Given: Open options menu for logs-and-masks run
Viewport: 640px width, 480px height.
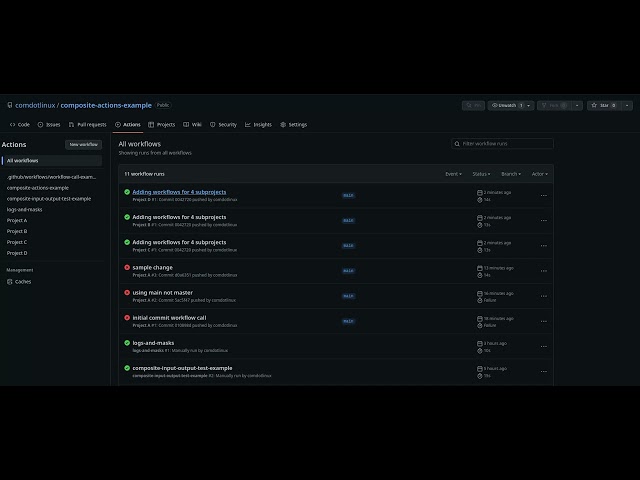Looking at the screenshot, I should coord(544,347).
